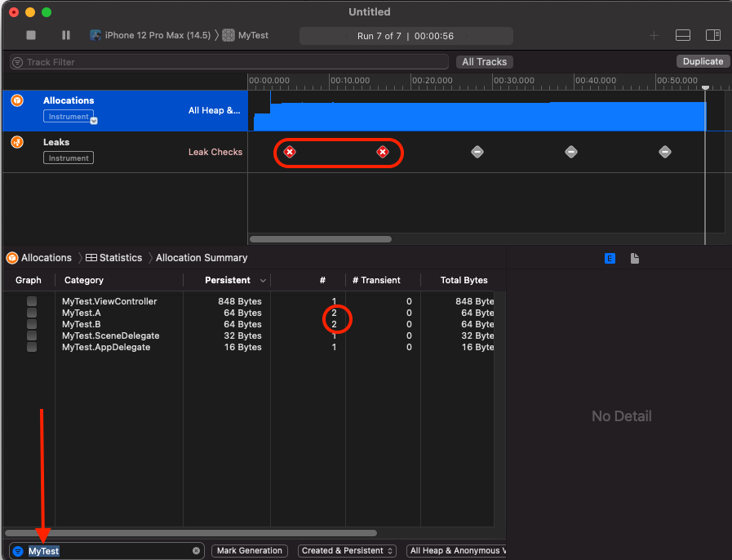This screenshot has height=560, width=732.
Task: Sort by the Total Bytes column
Action: [464, 280]
